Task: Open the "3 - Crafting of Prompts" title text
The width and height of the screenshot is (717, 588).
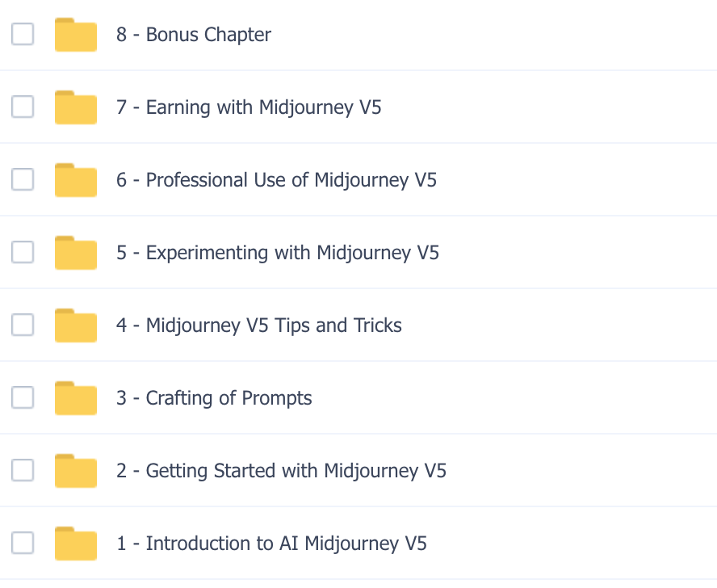Action: [x=214, y=398]
